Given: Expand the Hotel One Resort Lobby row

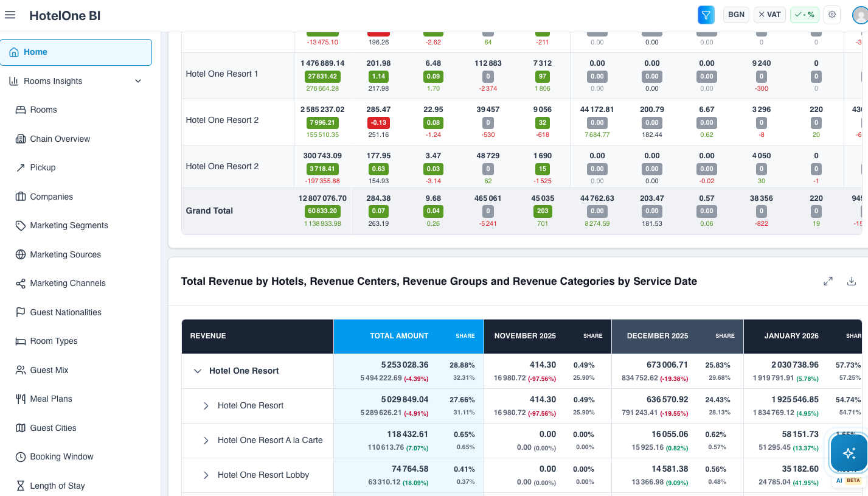Looking at the screenshot, I should click(x=206, y=475).
